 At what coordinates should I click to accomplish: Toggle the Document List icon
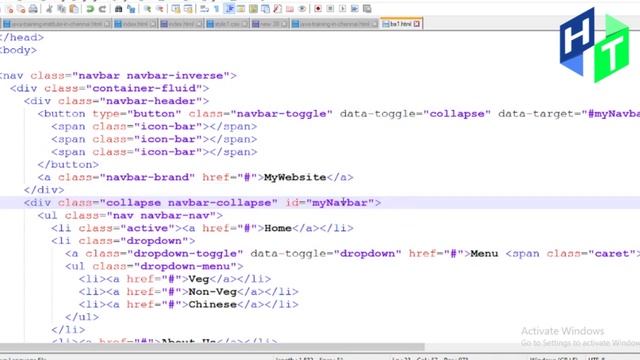coord(265,9)
